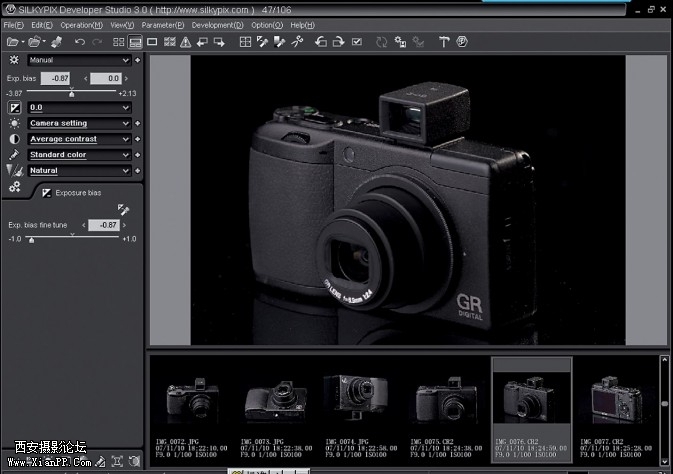This screenshot has height=474, width=673.
Task: Click the grid display icon in toolbar
Action: pos(246,42)
